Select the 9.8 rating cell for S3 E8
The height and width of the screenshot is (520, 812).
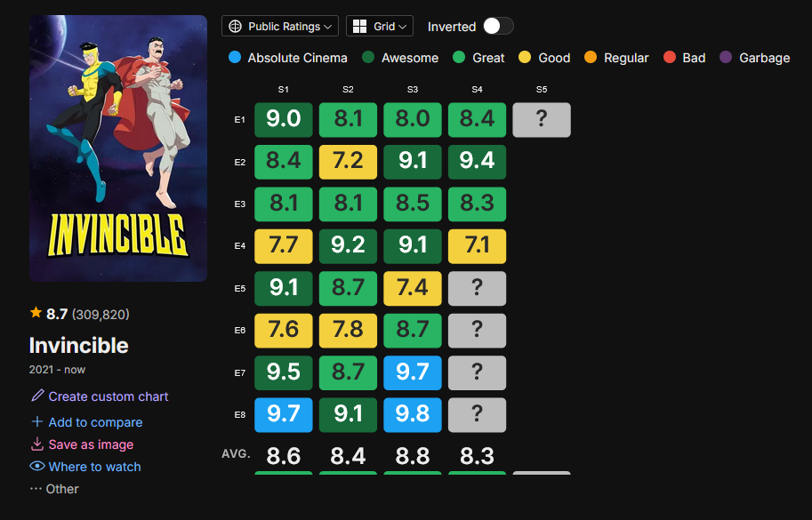coord(412,414)
